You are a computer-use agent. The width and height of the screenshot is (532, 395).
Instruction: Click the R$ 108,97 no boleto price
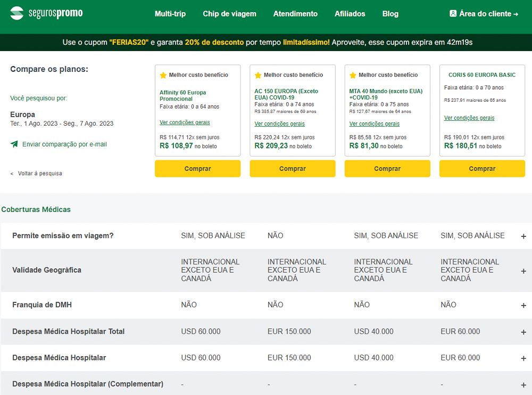pyautogui.click(x=188, y=146)
